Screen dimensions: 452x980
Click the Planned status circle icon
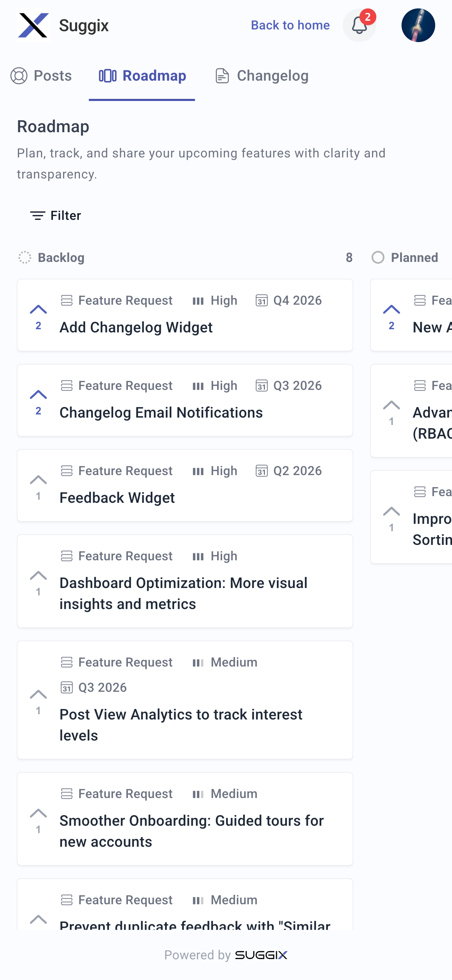[x=378, y=258]
